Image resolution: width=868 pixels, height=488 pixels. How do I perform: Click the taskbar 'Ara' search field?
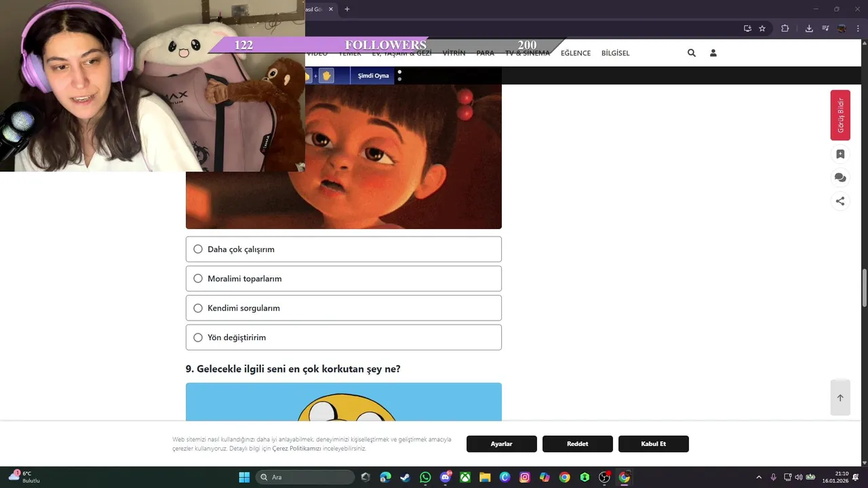tap(305, 477)
